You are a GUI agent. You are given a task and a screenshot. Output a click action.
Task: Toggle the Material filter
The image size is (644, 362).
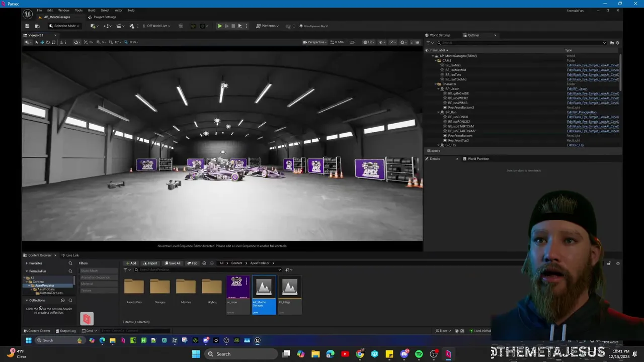pyautogui.click(x=99, y=284)
